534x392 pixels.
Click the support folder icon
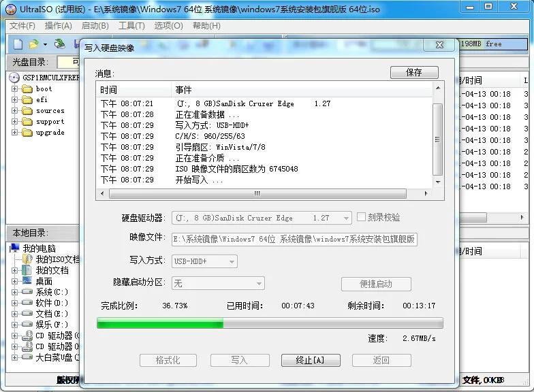tap(27, 122)
